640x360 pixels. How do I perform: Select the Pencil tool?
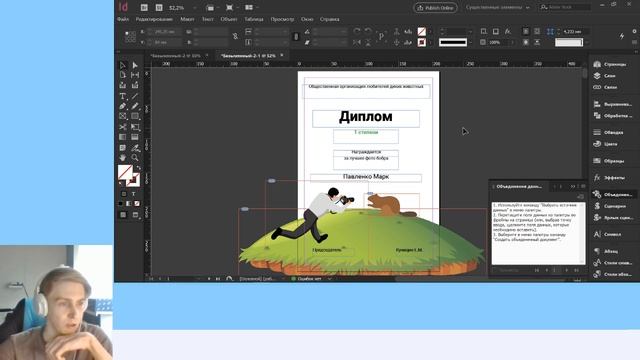[x=135, y=107]
